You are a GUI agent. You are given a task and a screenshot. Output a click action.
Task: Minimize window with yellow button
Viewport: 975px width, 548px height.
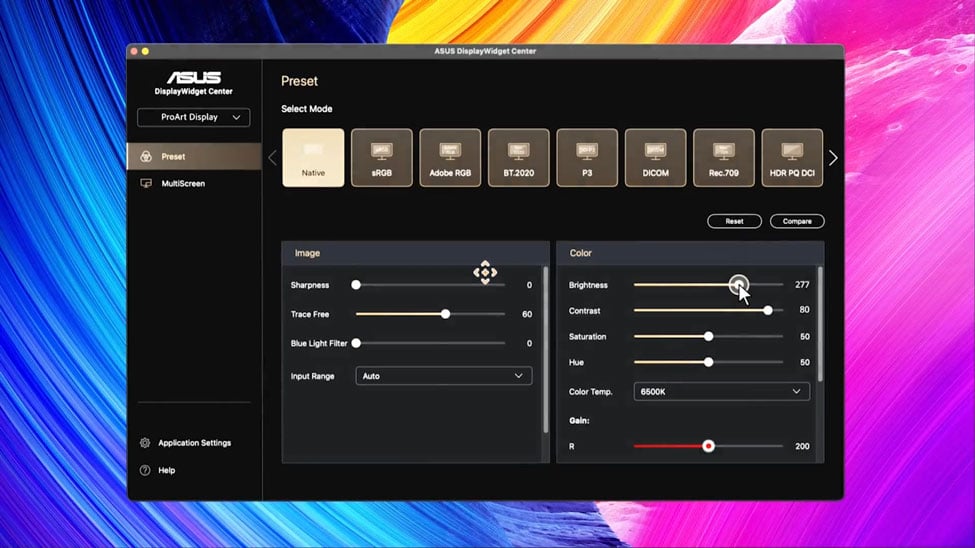pyautogui.click(x=145, y=52)
